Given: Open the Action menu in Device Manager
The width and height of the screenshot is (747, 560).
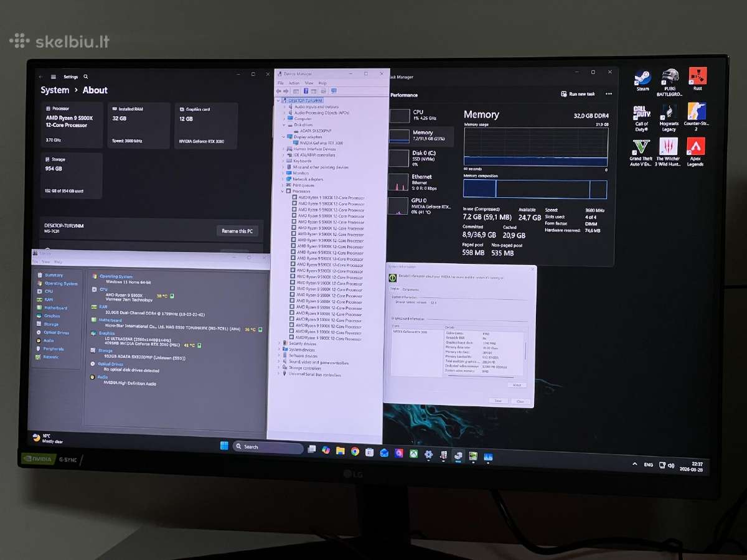Looking at the screenshot, I should point(294,83).
